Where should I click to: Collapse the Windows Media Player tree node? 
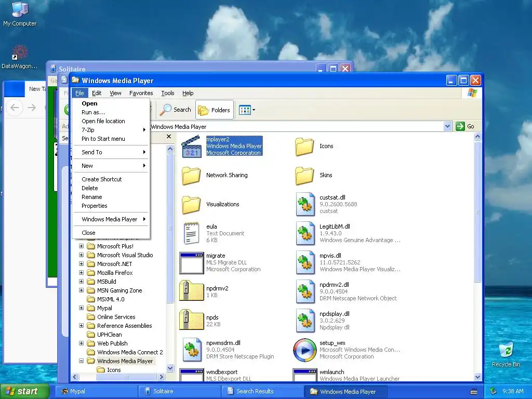pos(81,361)
